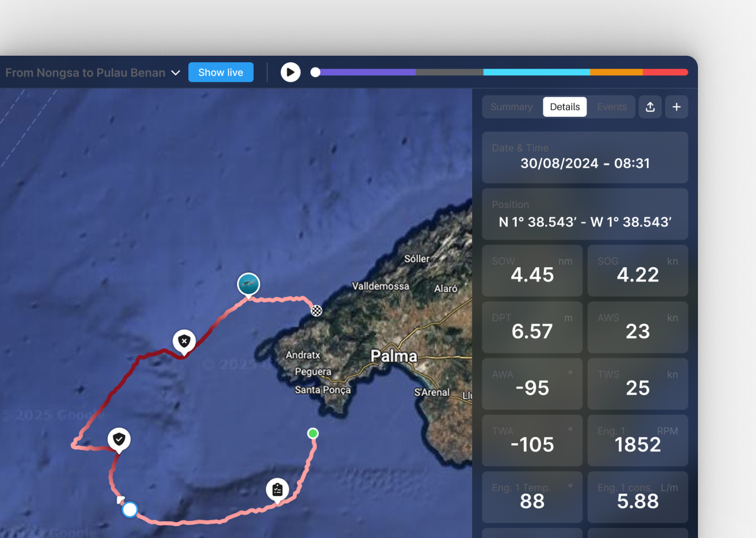Click the Position coordinates card

pyautogui.click(x=585, y=214)
